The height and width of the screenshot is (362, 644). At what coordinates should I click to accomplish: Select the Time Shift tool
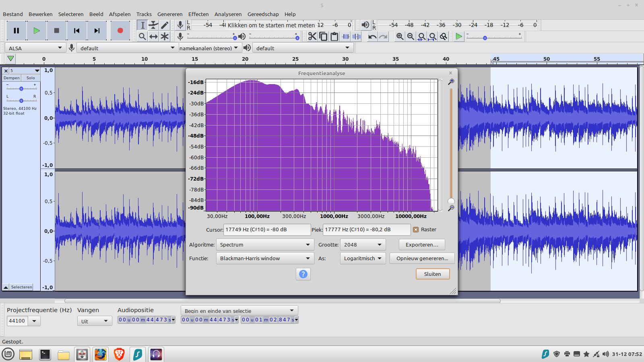pyautogui.click(x=153, y=37)
